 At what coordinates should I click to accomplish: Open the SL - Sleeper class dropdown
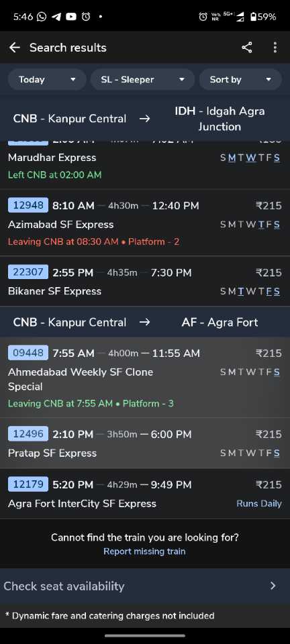[x=142, y=80]
